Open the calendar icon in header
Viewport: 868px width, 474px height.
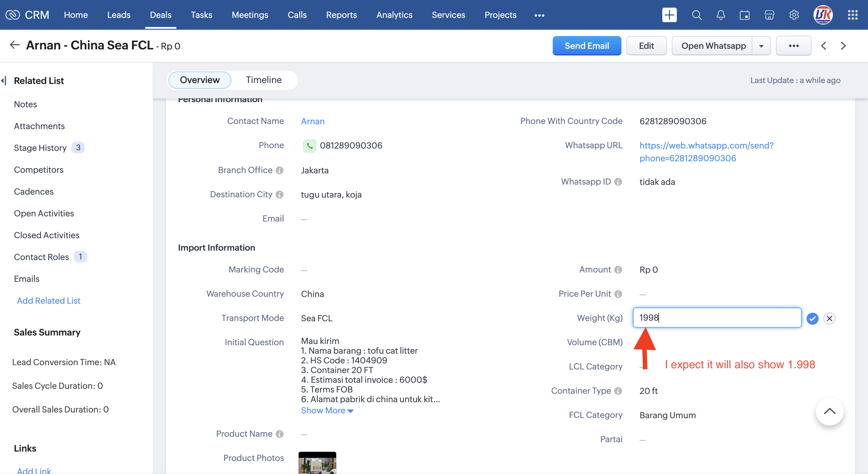click(x=744, y=15)
